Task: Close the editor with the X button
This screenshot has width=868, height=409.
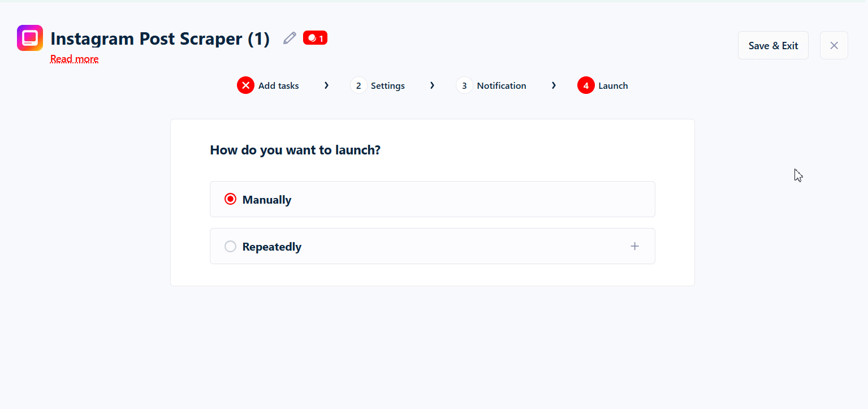Action: 834,45
